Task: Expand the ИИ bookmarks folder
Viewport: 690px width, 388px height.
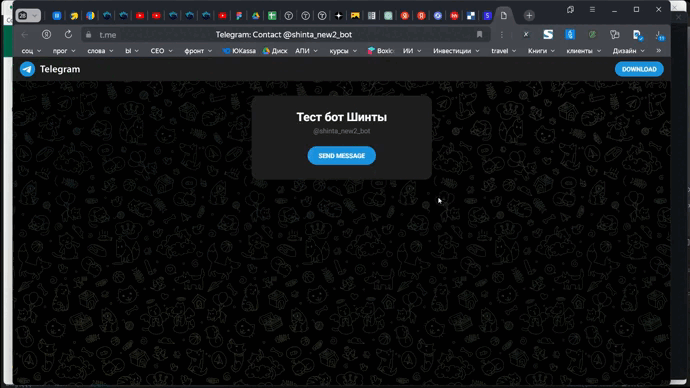Action: pos(412,51)
